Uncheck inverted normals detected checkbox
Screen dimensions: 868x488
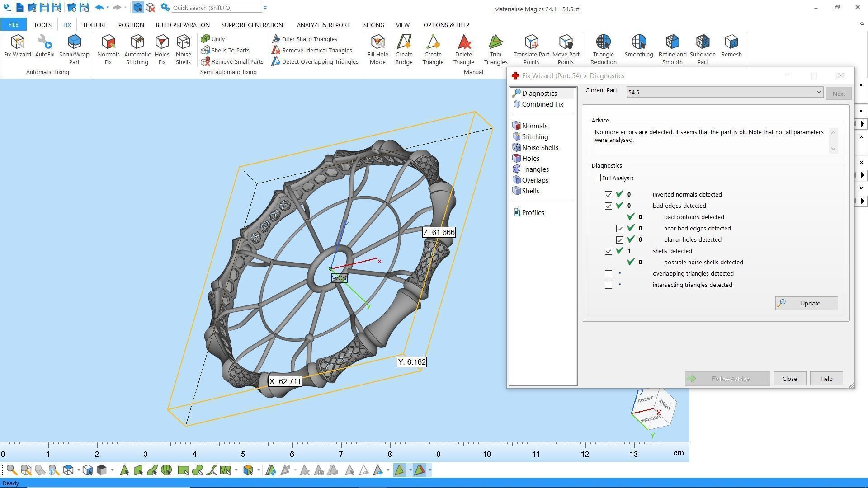click(x=609, y=195)
